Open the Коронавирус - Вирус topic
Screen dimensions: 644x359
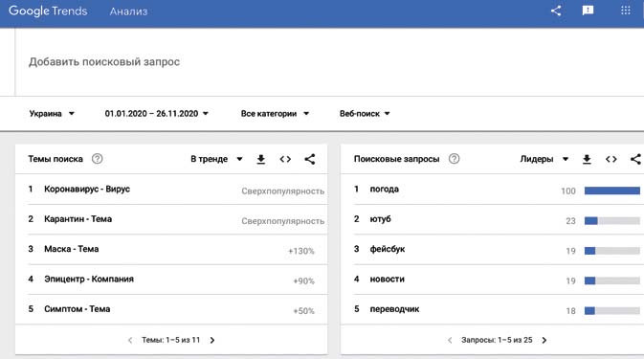(87, 189)
